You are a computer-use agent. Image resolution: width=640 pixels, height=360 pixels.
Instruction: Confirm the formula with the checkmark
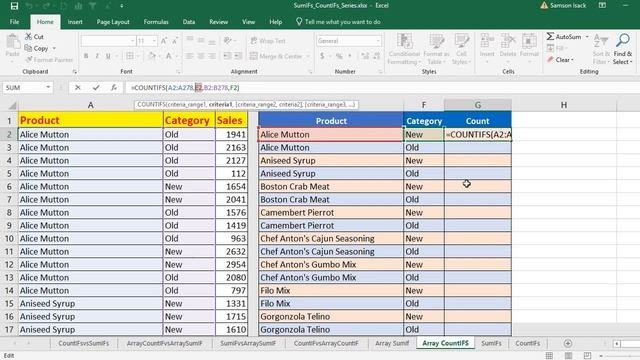[x=96, y=87]
